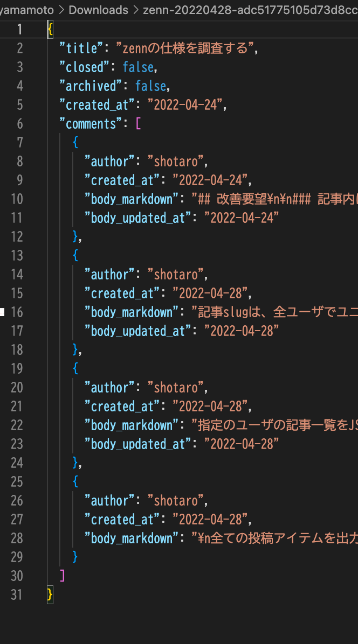Click the "body_markdown" key on line 28
This screenshot has height=644, width=358.
tap(132, 538)
